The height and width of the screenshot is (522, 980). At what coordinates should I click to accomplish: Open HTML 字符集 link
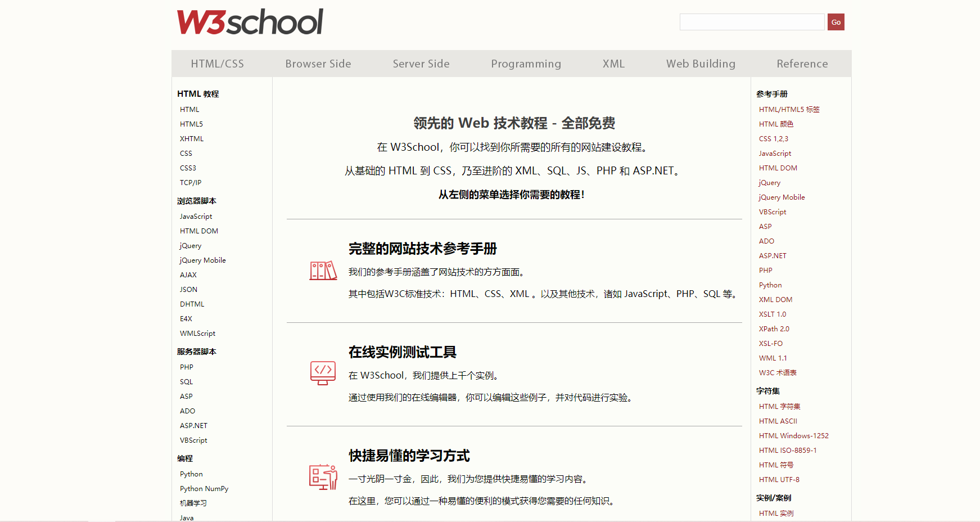coord(780,406)
